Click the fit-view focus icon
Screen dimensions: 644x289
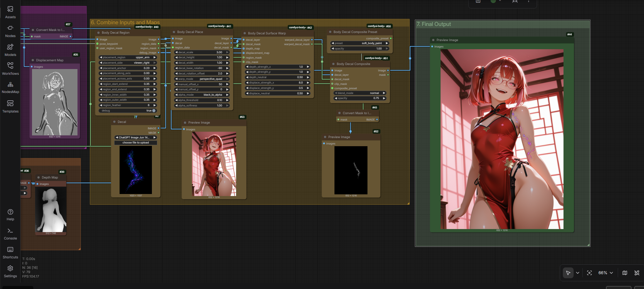tap(589, 273)
